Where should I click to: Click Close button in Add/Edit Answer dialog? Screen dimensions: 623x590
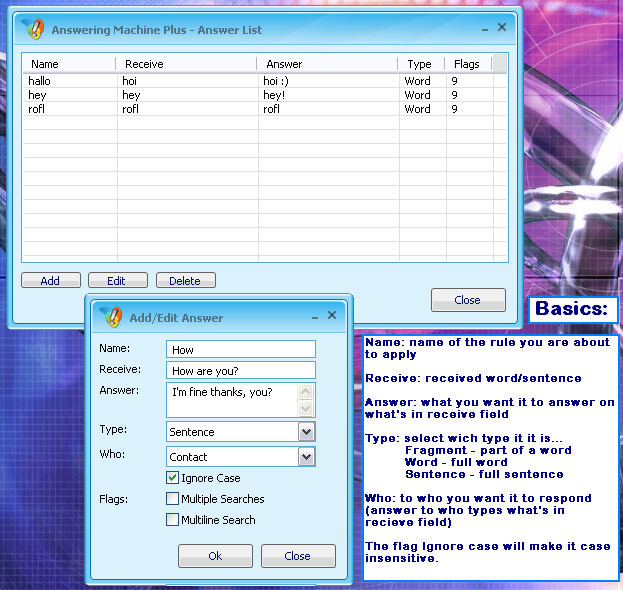(298, 555)
